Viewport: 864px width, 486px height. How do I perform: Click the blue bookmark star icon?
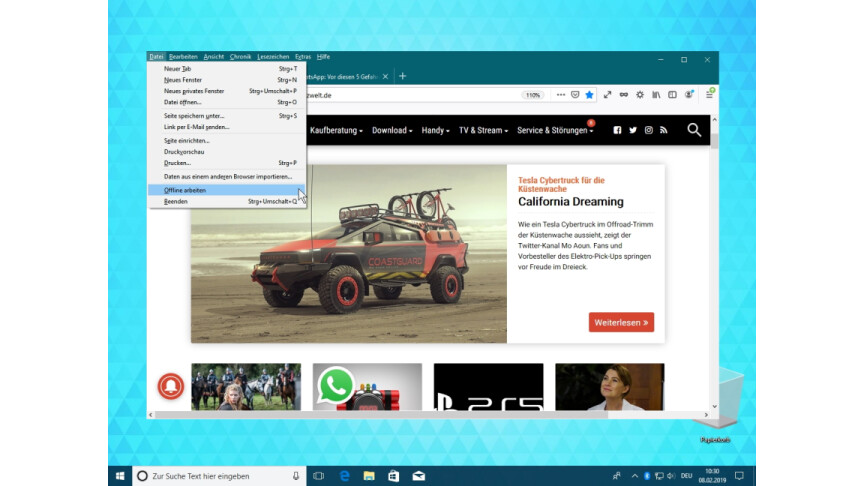589,95
